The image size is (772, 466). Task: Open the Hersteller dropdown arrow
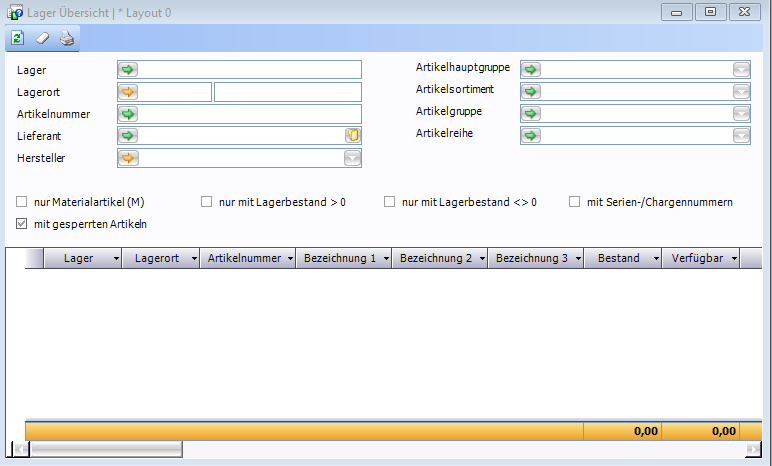(352, 158)
